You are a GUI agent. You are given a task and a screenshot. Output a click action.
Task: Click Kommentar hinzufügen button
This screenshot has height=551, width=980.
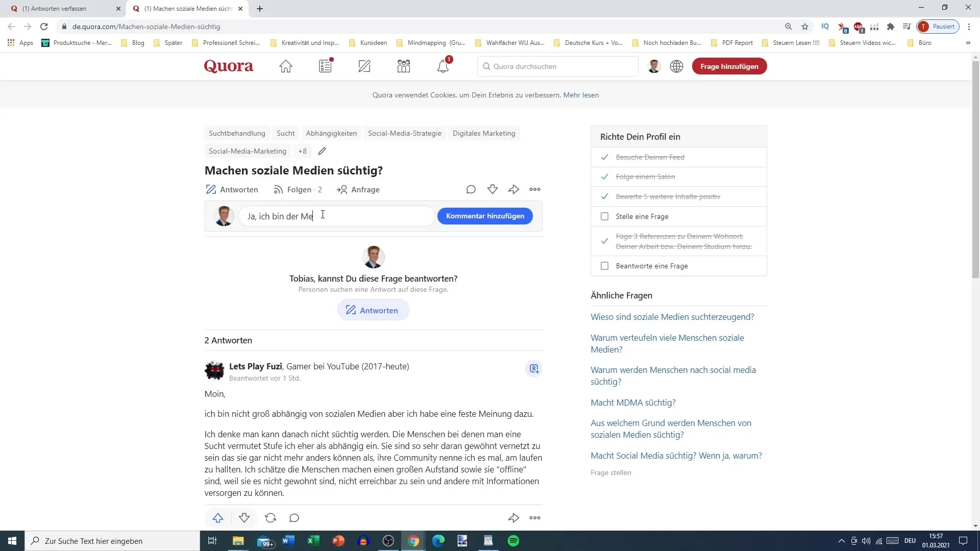click(x=485, y=216)
